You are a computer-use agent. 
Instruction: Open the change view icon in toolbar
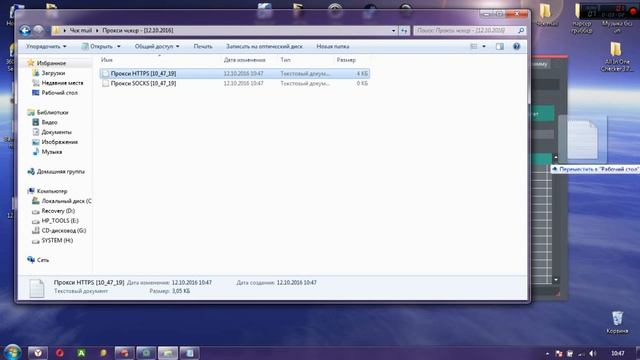click(x=474, y=47)
